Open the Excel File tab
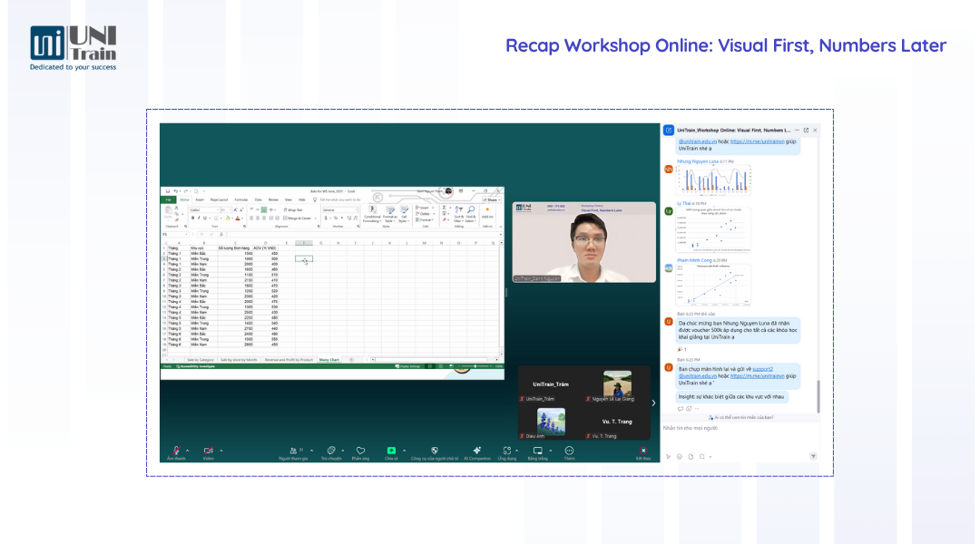This screenshot has width=980, height=544. [168, 199]
